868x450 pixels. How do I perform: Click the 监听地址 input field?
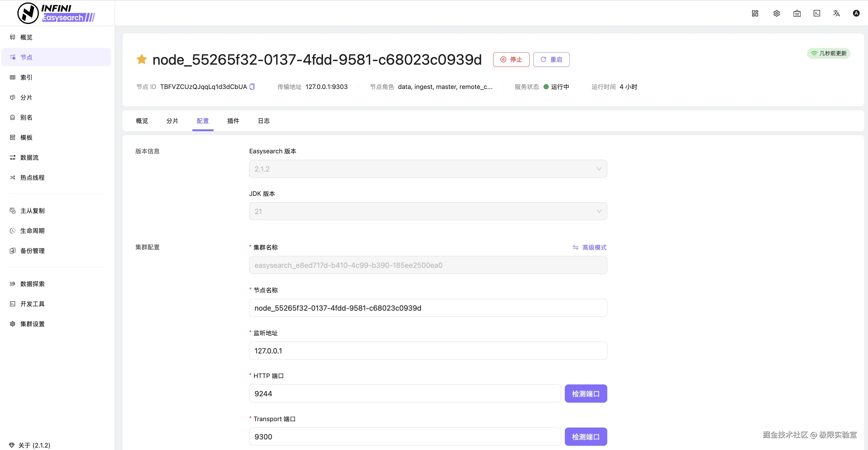428,351
